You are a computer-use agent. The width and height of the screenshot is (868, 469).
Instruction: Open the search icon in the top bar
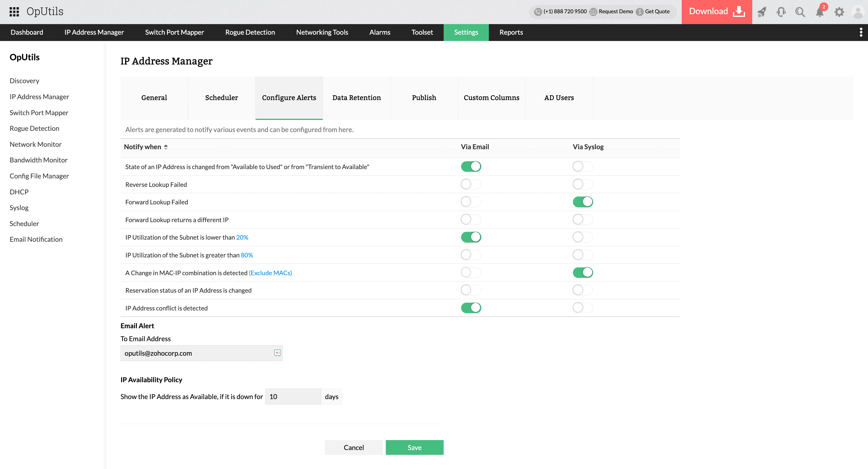click(x=800, y=12)
